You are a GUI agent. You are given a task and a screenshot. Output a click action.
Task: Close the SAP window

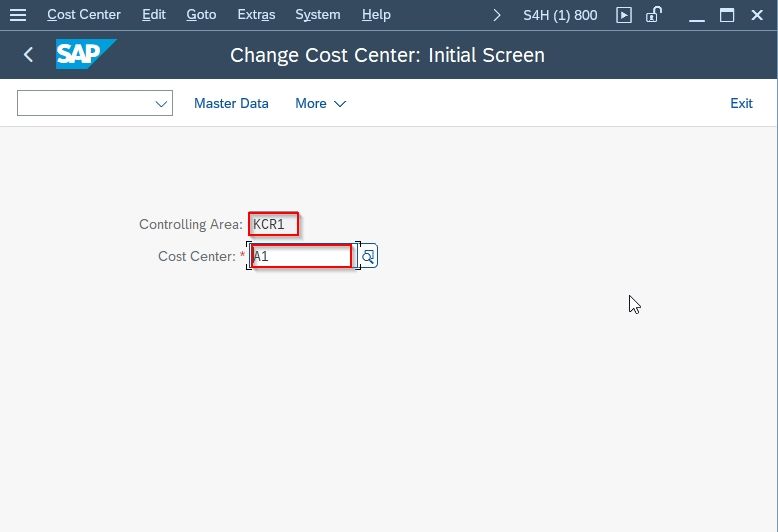[x=757, y=15]
